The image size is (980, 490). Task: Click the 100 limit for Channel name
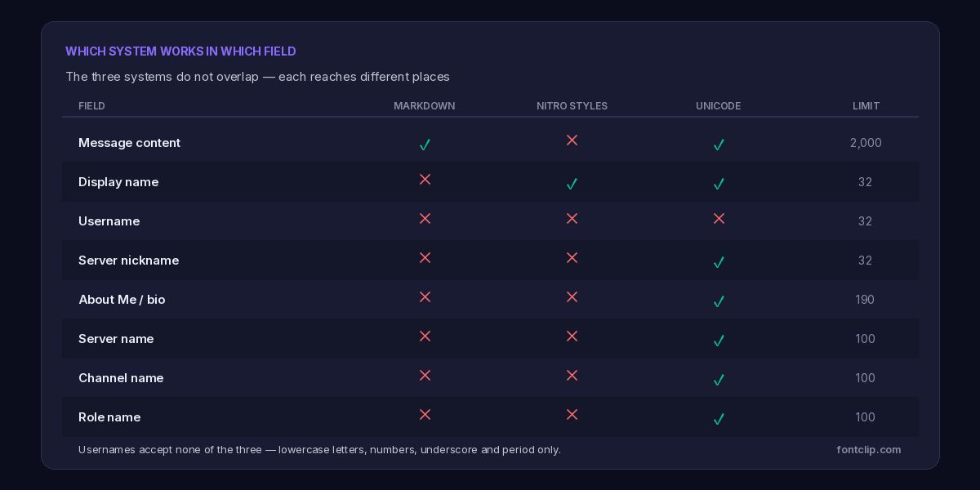pyautogui.click(x=866, y=378)
